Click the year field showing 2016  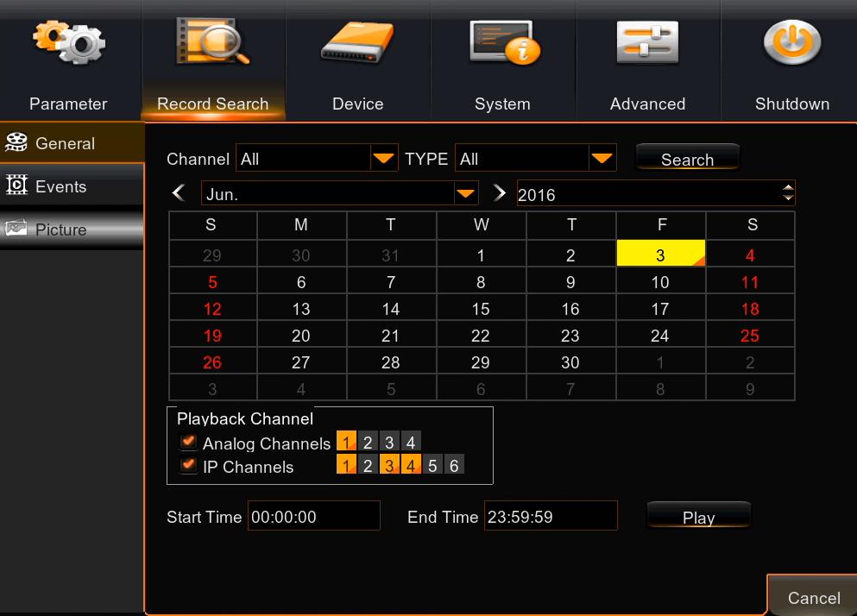coord(656,193)
